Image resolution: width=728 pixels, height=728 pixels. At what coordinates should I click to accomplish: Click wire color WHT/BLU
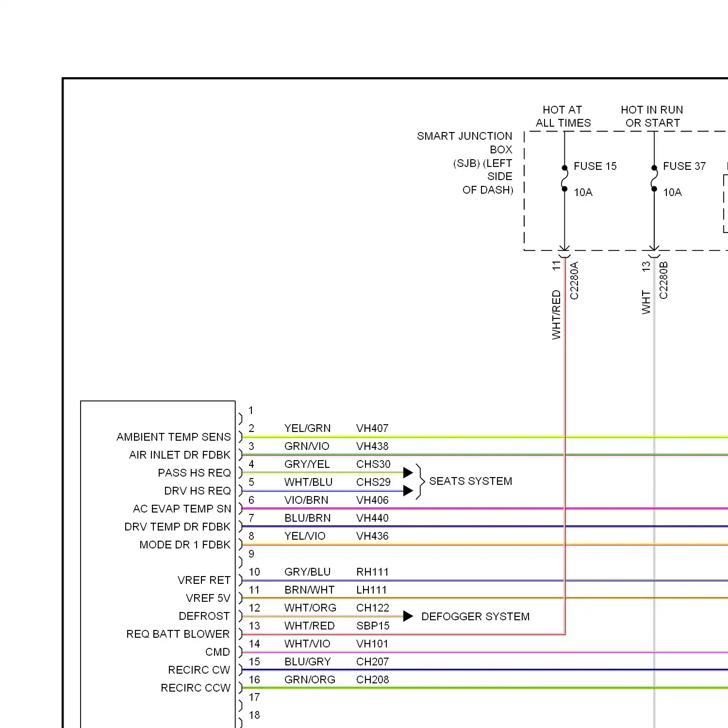pos(308,482)
